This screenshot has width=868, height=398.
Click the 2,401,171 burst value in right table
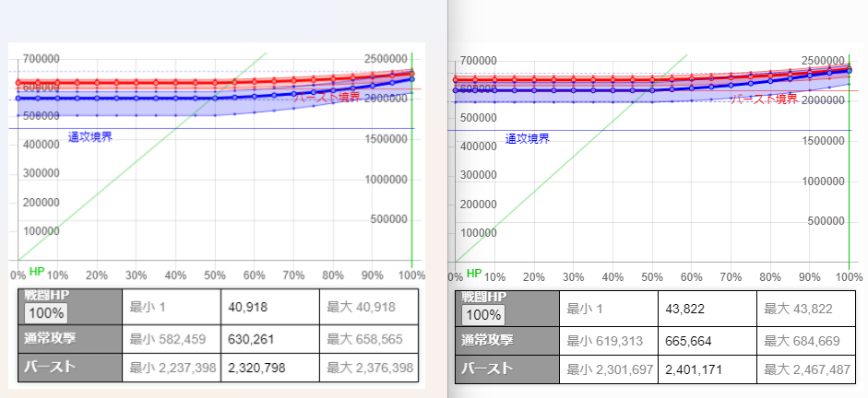tap(697, 369)
